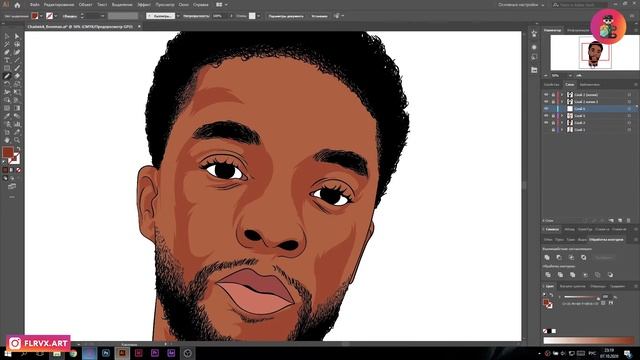Toggle visibility of highlighted layer 'Слой 6'

point(546,109)
